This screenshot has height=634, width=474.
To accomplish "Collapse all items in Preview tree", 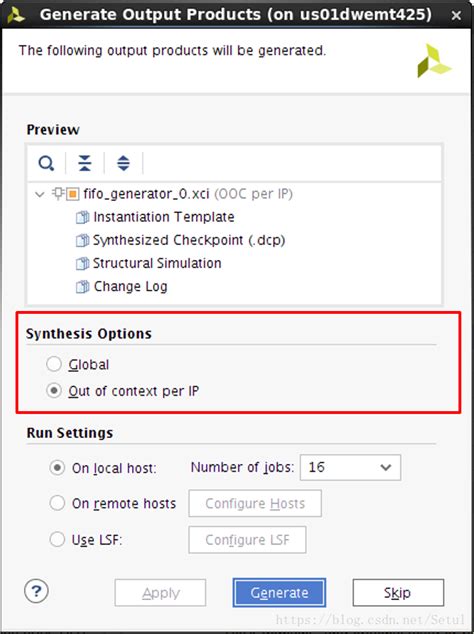I will pyautogui.click(x=85, y=163).
